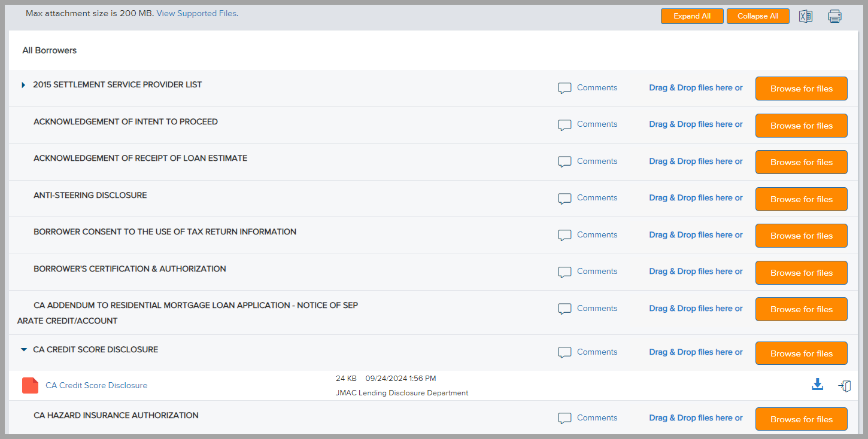Collapse the CA Credit Score Disclosure section
This screenshot has height=439, width=868.
24,350
